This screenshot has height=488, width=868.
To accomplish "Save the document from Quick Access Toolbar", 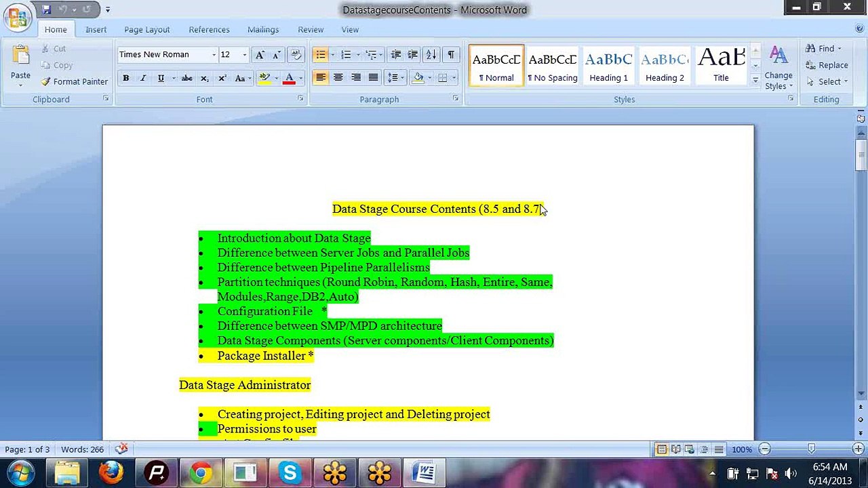I will pyautogui.click(x=46, y=9).
